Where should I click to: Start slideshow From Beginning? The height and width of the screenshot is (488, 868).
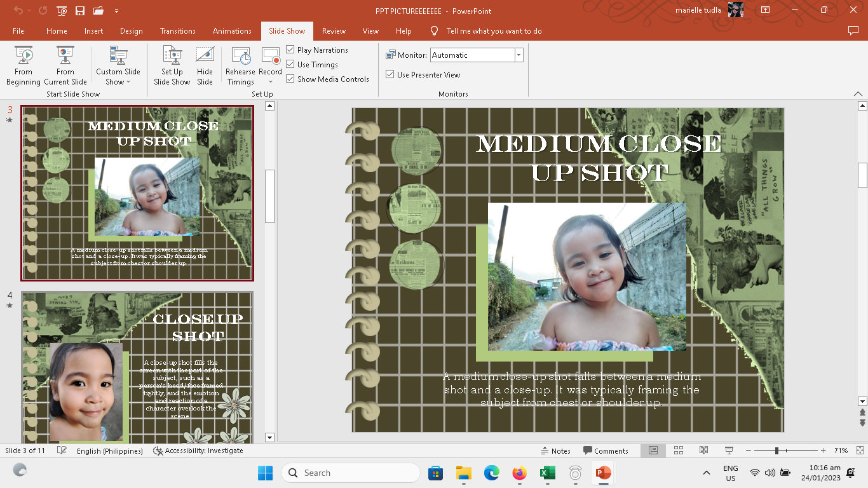tap(24, 65)
